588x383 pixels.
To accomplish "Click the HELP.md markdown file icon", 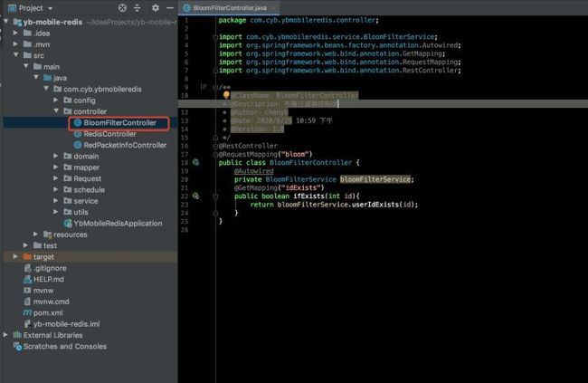I will pos(27,279).
